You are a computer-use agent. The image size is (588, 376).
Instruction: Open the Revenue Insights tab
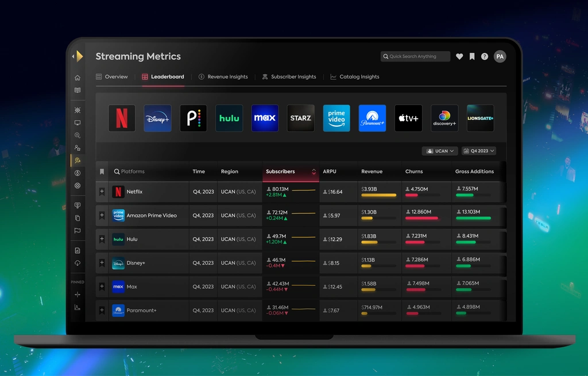tap(223, 76)
